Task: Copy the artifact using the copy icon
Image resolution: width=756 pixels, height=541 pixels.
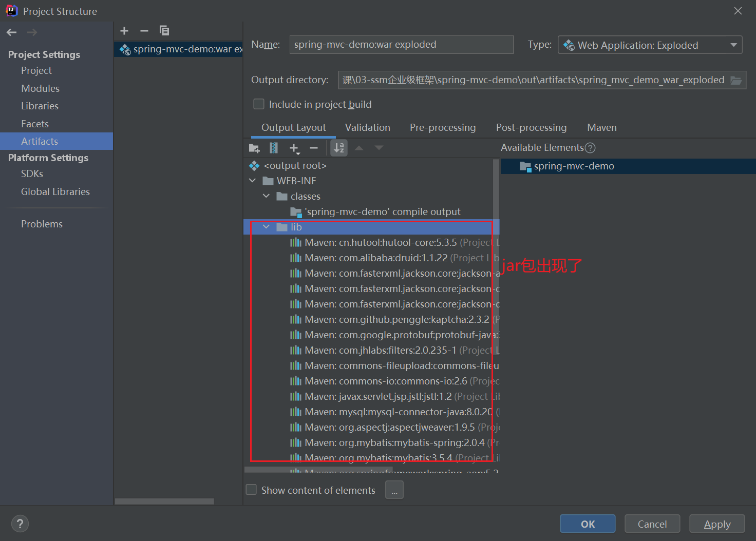Action: click(164, 31)
